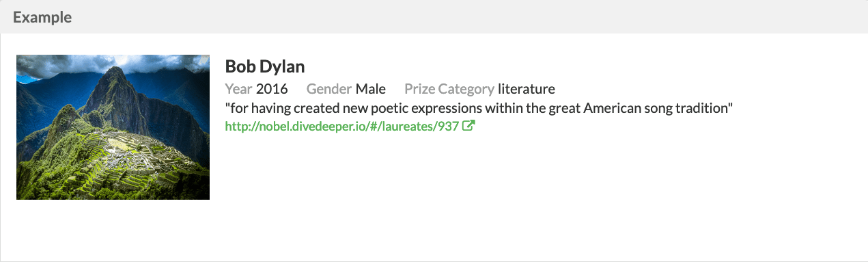
Task: Click the external link icon after the URL
Action: (468, 127)
